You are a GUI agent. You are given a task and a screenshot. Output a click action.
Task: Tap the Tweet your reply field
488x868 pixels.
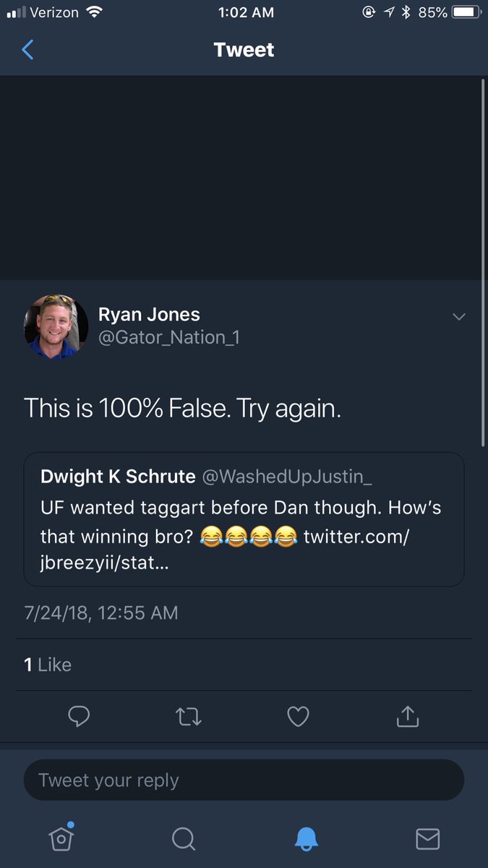(244, 780)
